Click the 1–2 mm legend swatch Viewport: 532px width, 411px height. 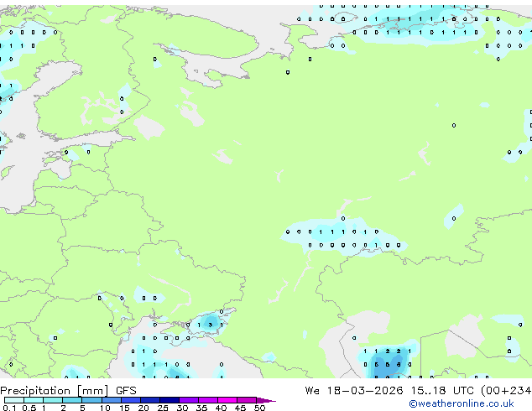[x=53, y=400]
